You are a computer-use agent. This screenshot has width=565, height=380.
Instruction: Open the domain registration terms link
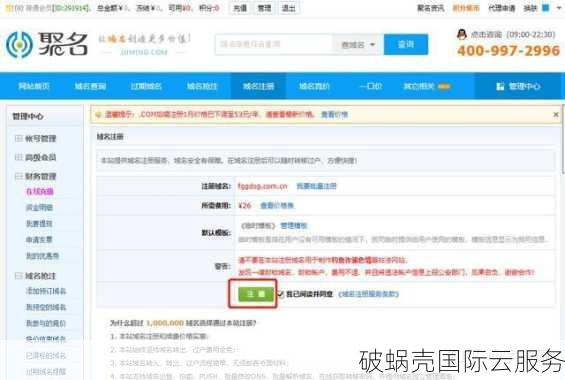[368, 294]
